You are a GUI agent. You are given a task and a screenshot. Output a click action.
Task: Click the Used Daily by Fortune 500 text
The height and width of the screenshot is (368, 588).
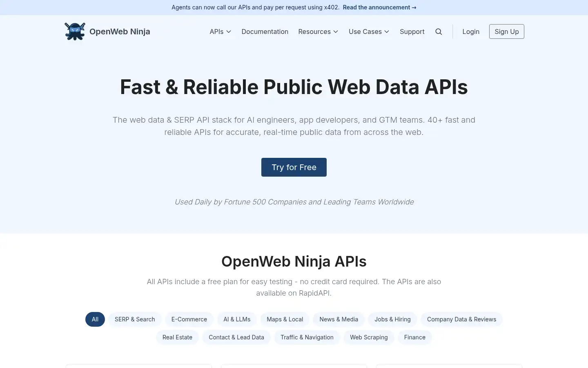(294, 202)
